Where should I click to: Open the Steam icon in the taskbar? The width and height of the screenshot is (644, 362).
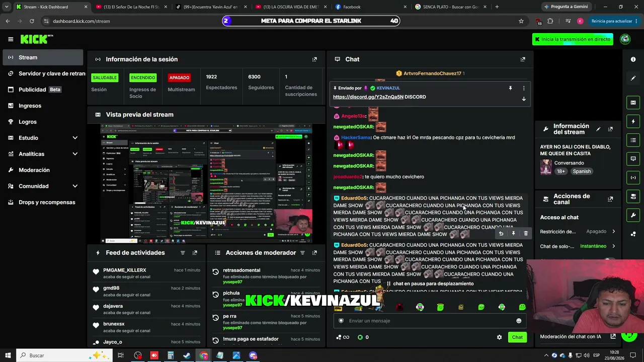[x=187, y=355]
